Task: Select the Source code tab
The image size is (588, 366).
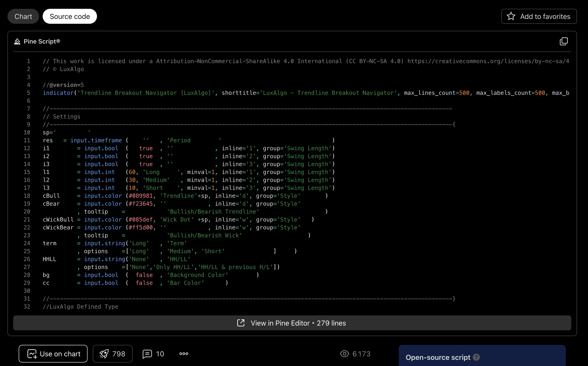Action: (70, 16)
